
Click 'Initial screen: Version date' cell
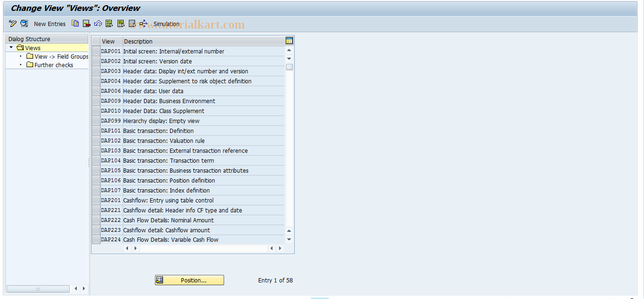pos(204,61)
